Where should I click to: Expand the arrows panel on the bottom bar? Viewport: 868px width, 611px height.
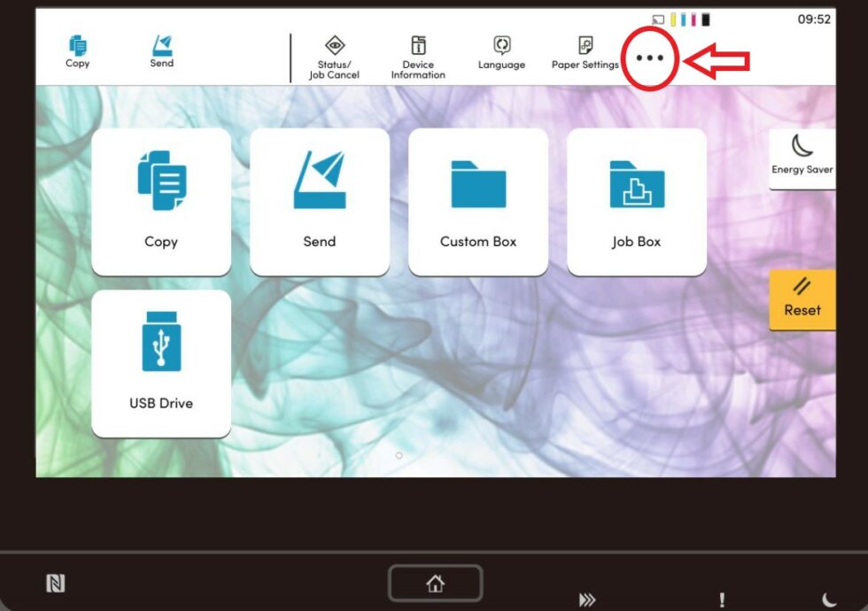point(589,598)
